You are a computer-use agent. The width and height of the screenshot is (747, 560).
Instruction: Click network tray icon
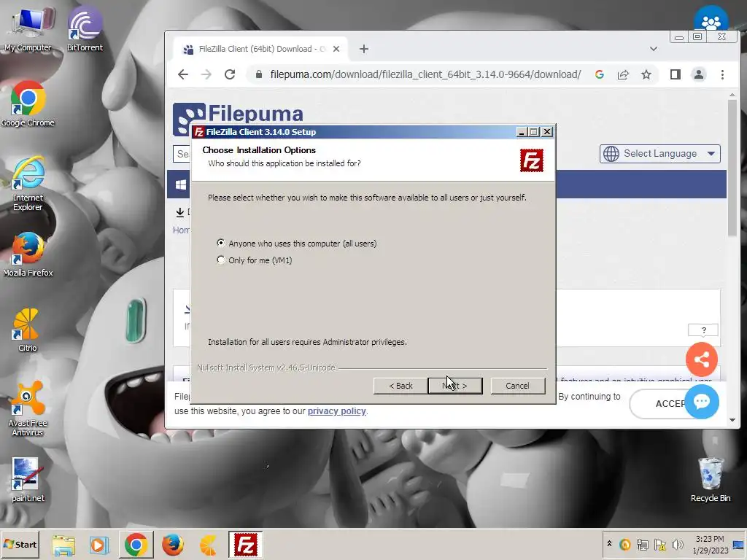[x=642, y=544]
